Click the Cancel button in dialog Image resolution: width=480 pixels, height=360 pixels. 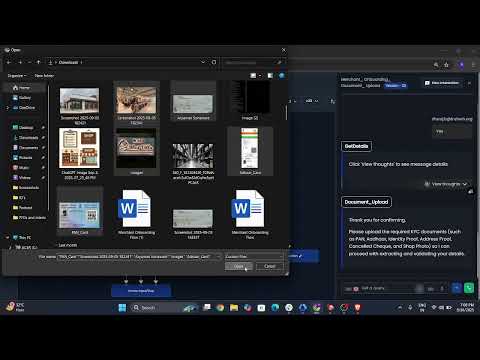[x=270, y=266]
